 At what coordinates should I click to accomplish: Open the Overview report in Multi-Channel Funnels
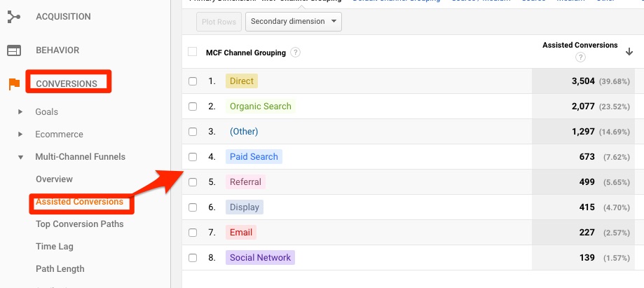[x=54, y=179]
